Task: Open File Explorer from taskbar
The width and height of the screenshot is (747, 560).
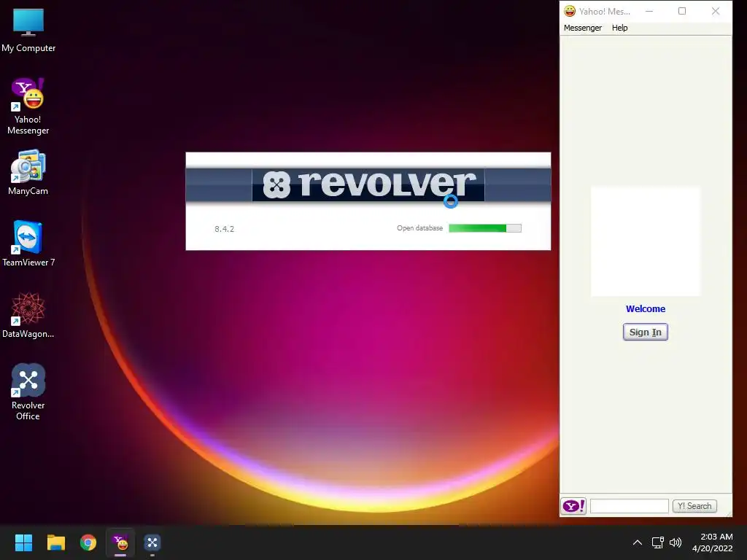Action: [x=55, y=542]
